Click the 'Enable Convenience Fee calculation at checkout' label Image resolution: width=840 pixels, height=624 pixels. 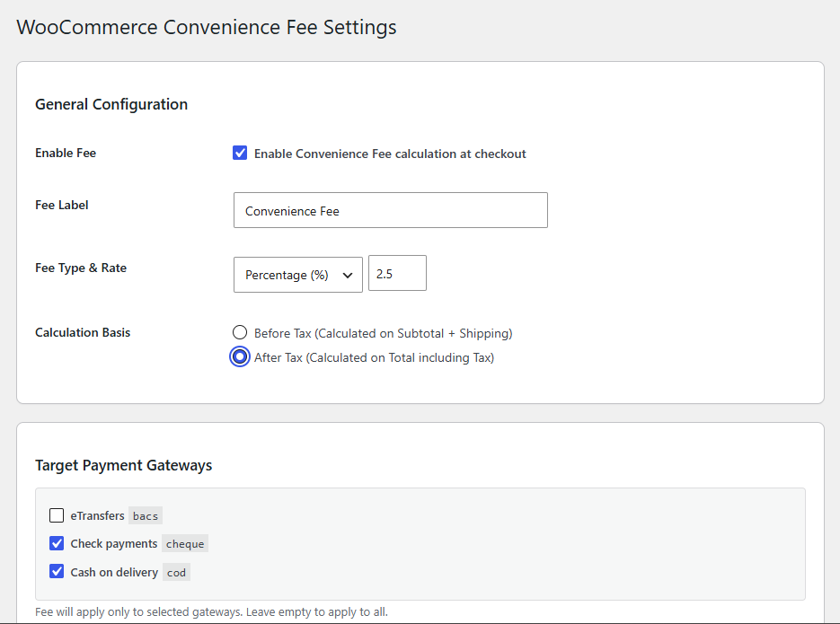[x=390, y=154]
